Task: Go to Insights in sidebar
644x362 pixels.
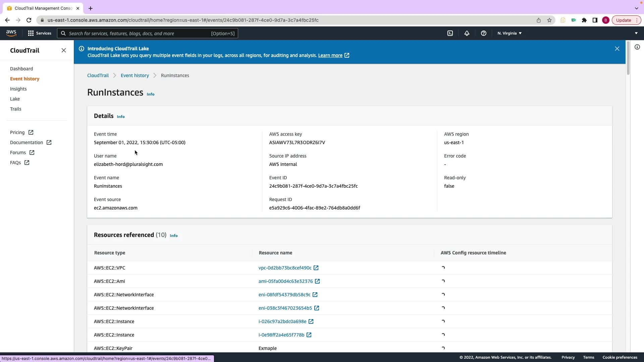Action: click(x=18, y=89)
